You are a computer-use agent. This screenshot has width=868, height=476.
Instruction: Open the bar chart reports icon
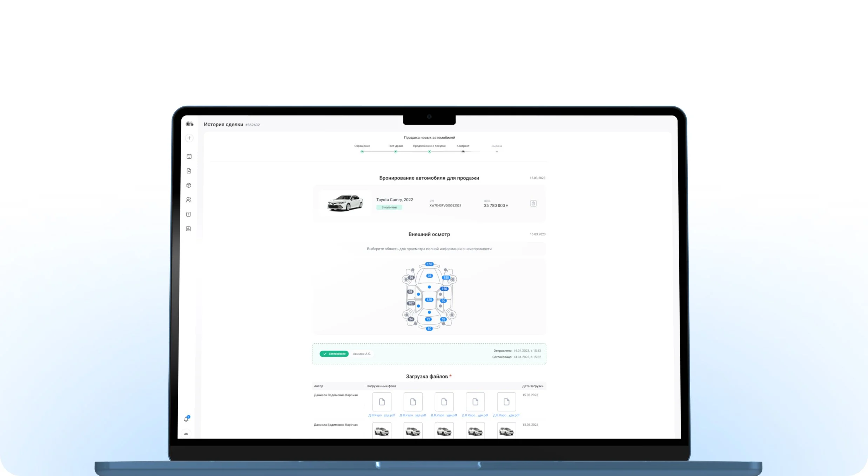[x=188, y=229]
